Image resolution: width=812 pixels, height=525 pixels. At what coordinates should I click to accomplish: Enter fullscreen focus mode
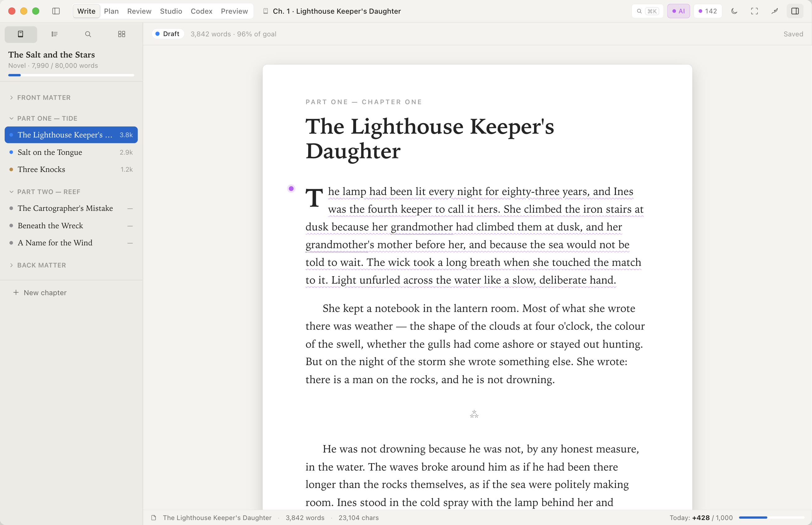tap(754, 11)
